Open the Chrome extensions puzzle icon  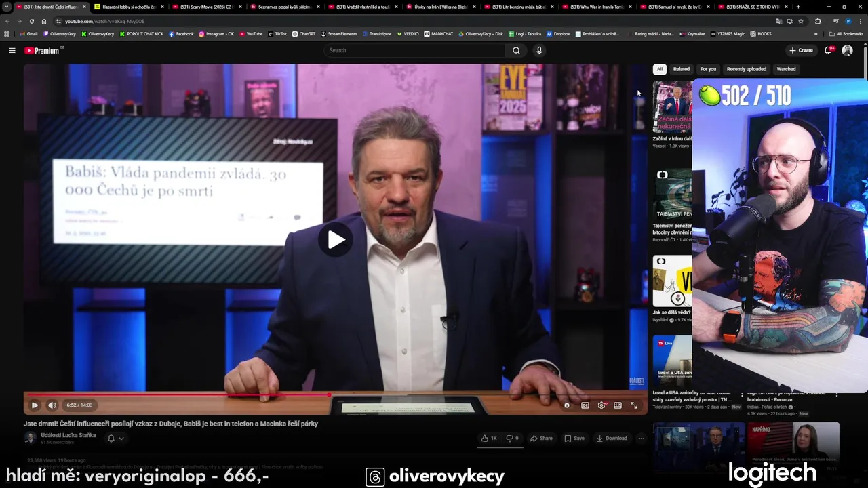(x=818, y=21)
